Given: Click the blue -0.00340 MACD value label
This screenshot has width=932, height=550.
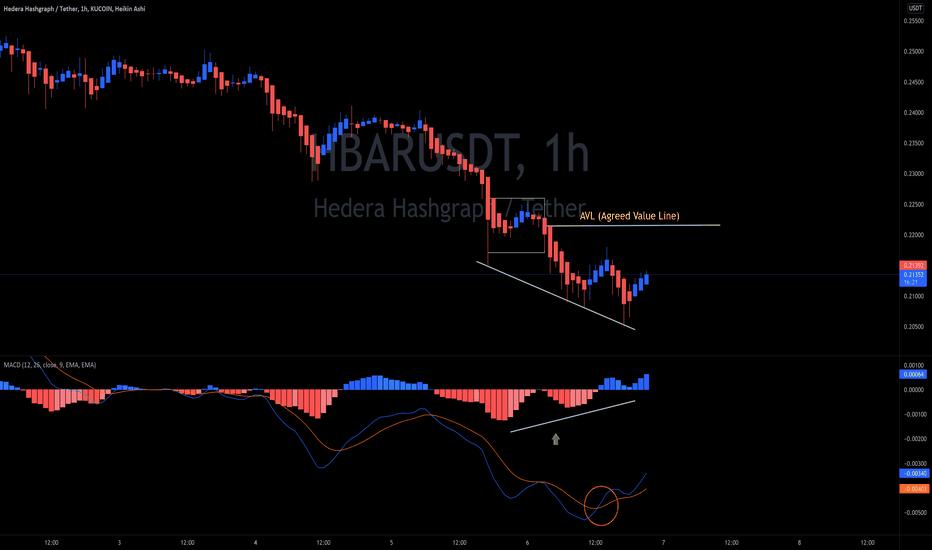Looking at the screenshot, I should click(x=913, y=474).
